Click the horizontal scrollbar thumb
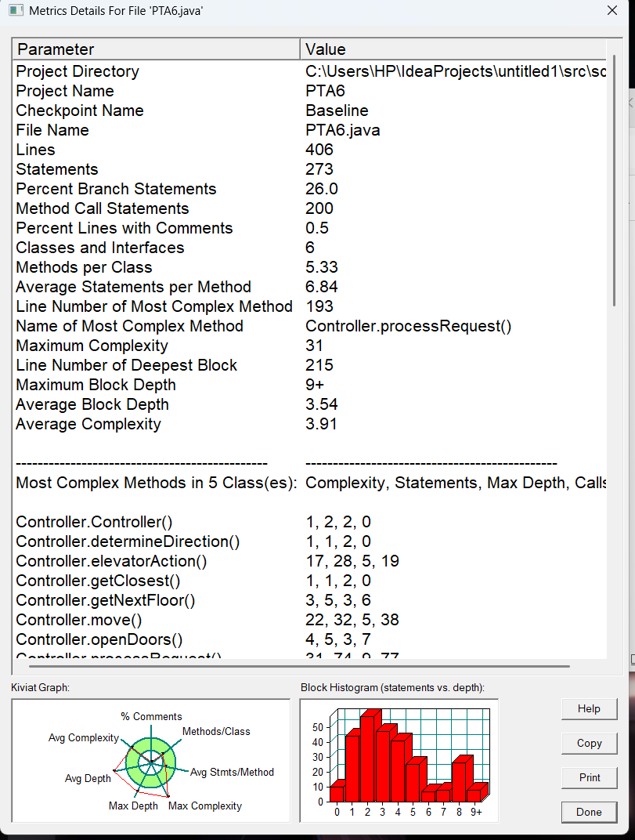635x840 pixels. 299,666
